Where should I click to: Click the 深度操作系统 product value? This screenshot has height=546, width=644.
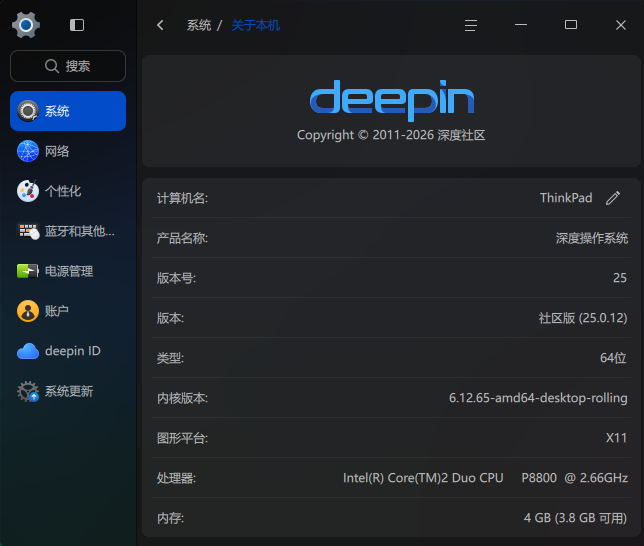tap(592, 238)
